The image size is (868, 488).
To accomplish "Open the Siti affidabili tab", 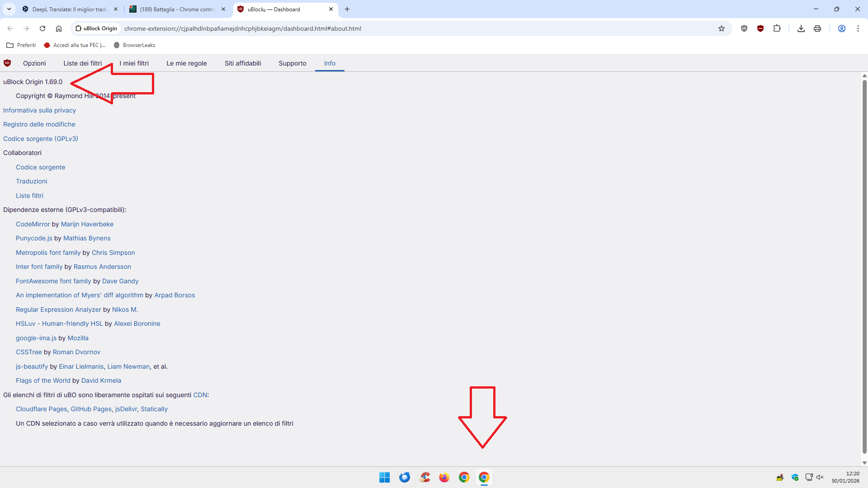I will 243,63.
